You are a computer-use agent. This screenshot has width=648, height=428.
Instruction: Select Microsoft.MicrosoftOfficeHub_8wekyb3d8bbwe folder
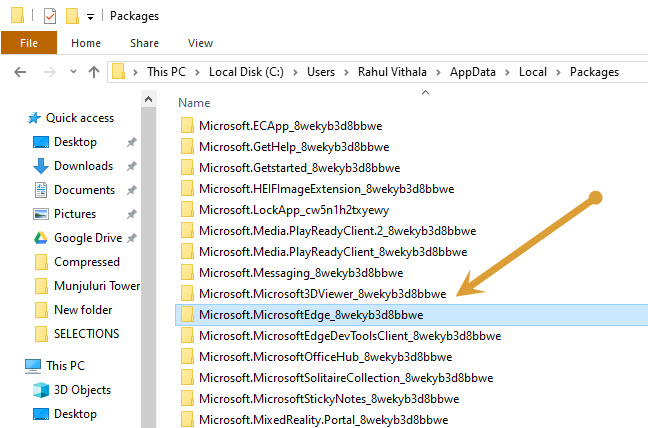click(317, 357)
